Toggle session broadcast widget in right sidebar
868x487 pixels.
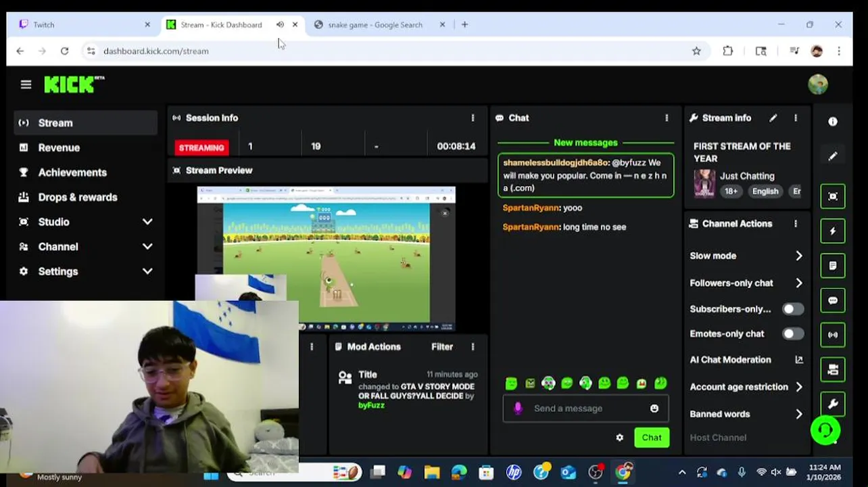833,335
